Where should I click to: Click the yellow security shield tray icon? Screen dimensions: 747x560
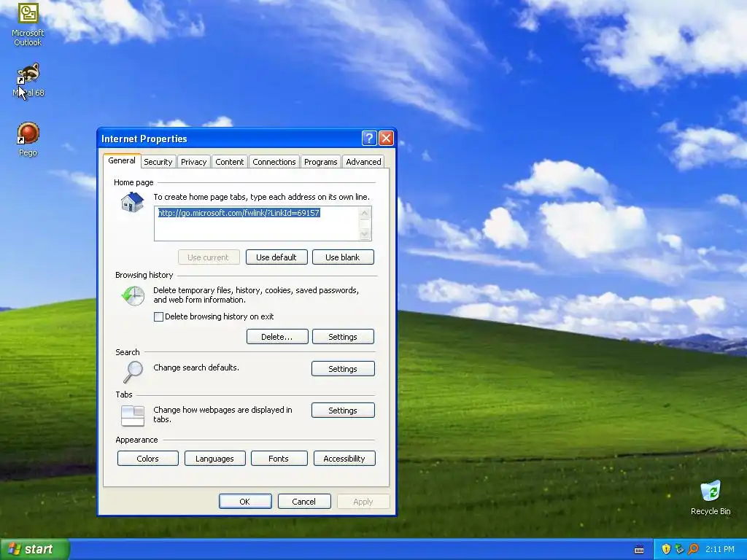coord(666,549)
